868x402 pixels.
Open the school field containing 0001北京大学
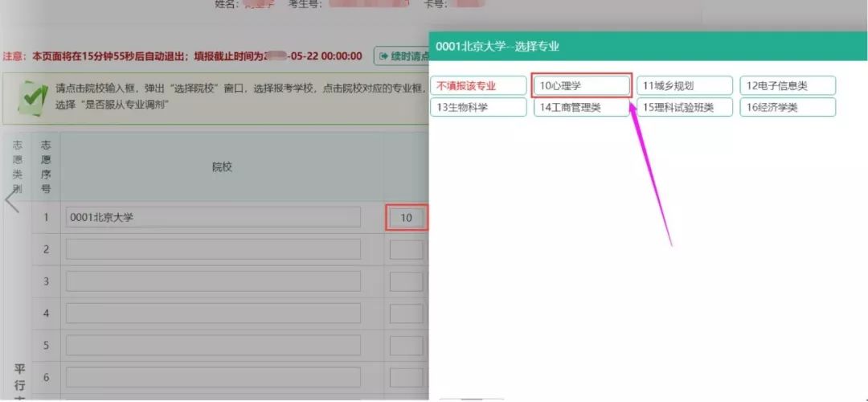[x=213, y=217]
